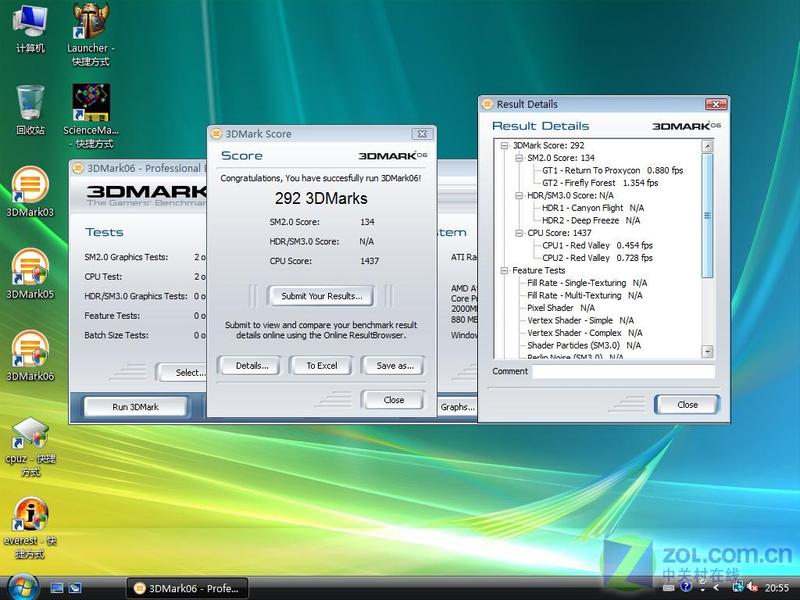This screenshot has height=600, width=800.
Task: Click Close button in Result Details
Action: 687,405
